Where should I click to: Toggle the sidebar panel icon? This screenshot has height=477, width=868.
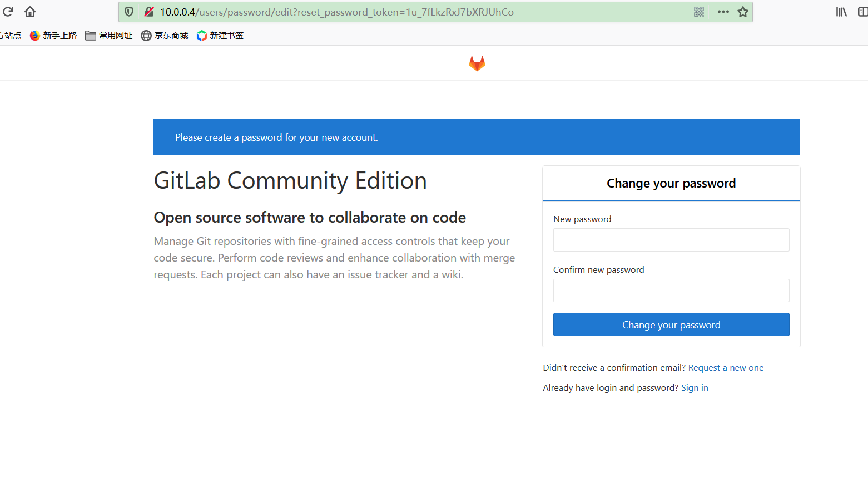863,12
